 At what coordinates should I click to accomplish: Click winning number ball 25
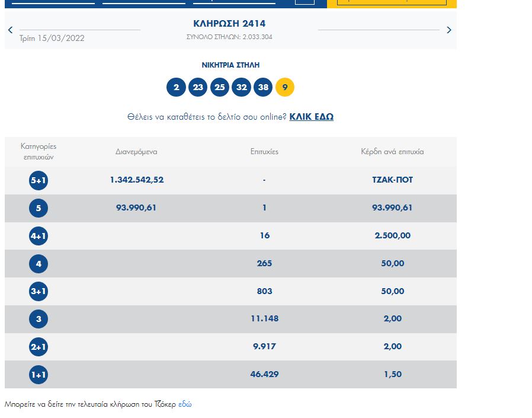tap(220, 88)
